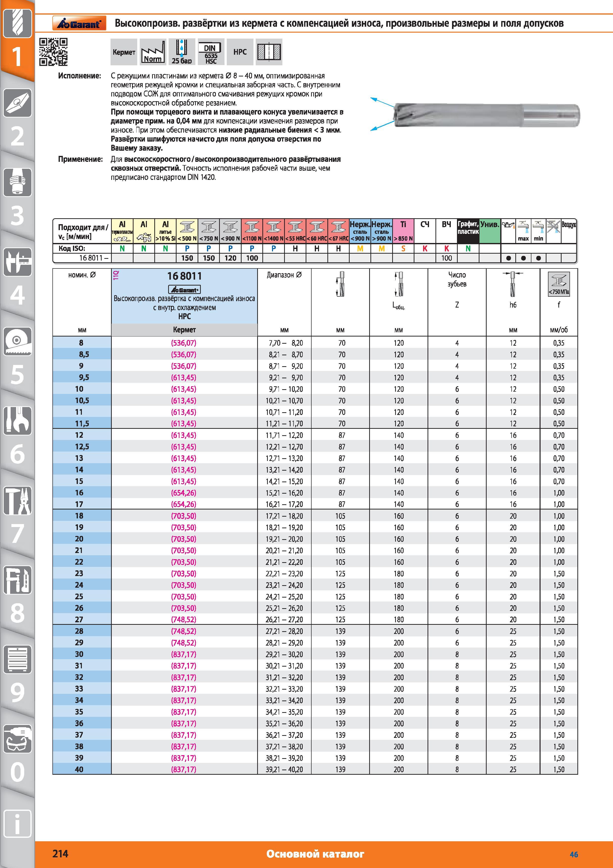Select the diameter range 29,21 – 30,20

click(x=284, y=654)
